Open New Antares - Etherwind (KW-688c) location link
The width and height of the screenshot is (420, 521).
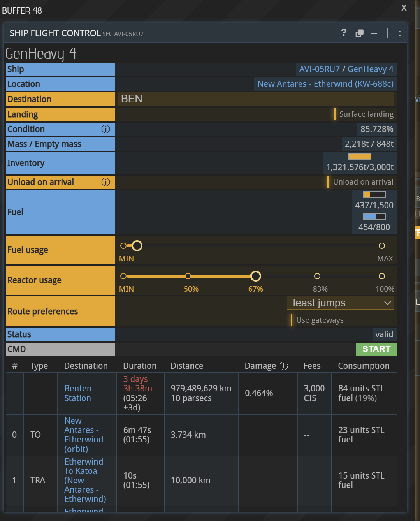[x=325, y=84]
